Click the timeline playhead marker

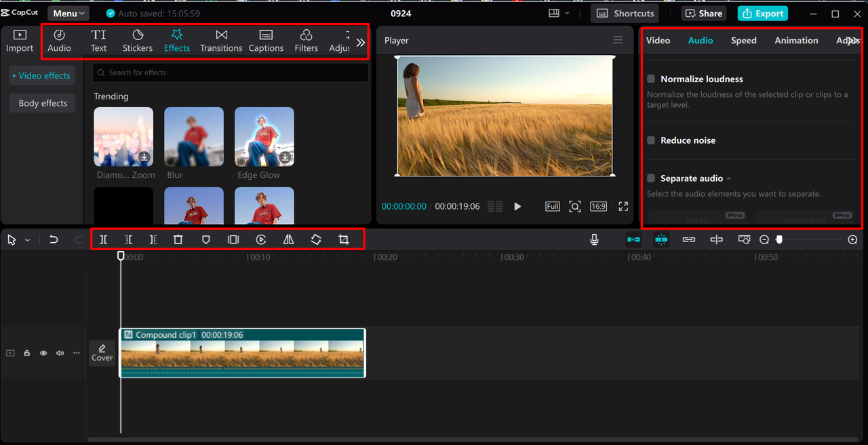pos(121,256)
